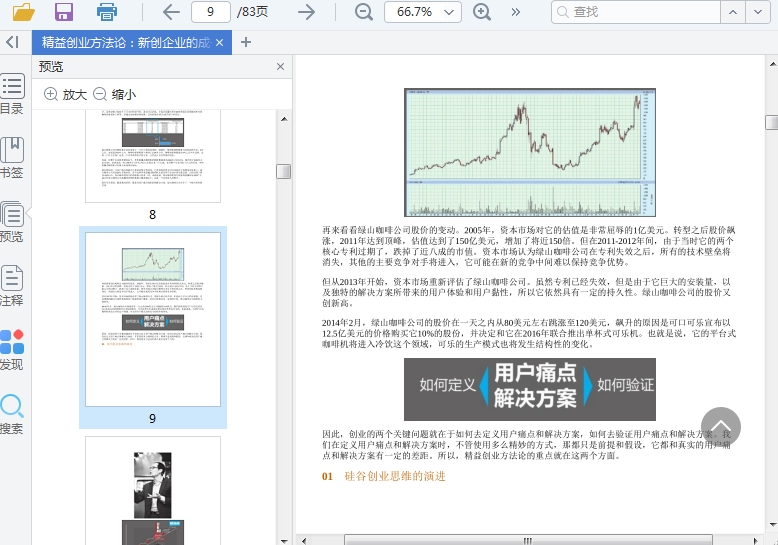Click the document scroll up arrow
This screenshot has height=545, width=778.
click(772, 64)
